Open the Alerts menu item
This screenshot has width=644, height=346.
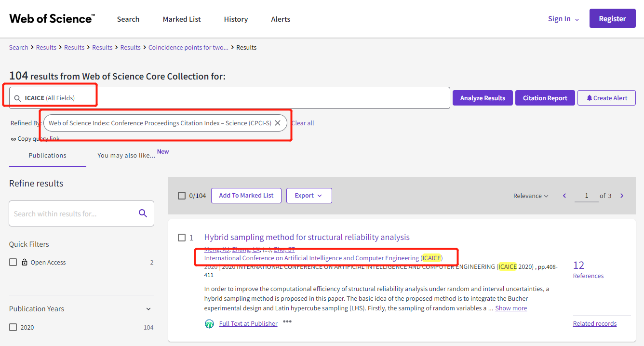tap(281, 19)
